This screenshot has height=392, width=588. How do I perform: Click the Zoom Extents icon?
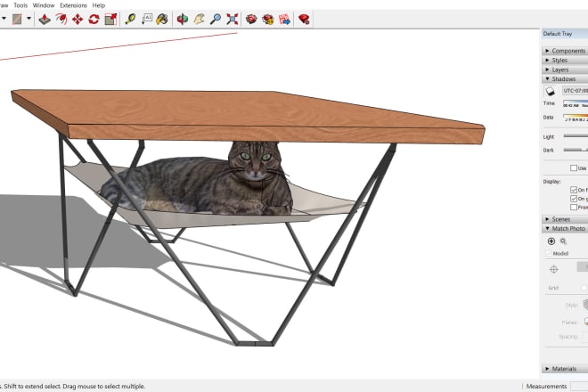tap(233, 19)
